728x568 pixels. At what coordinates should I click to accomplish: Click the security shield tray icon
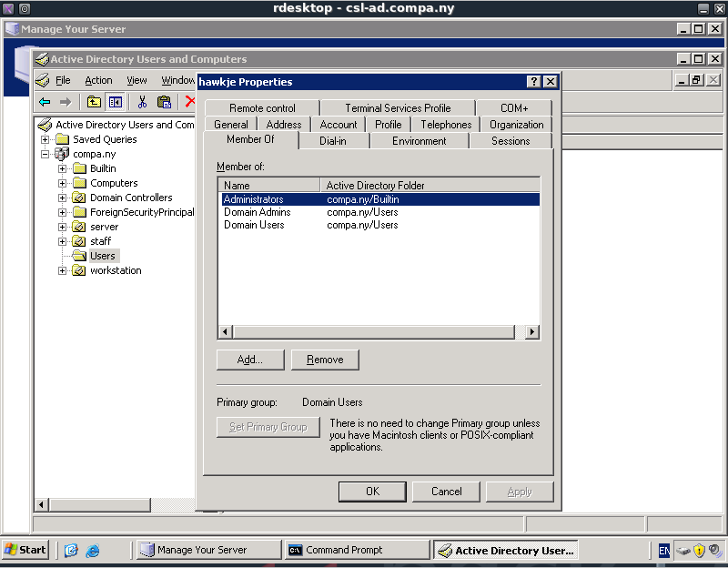pyautogui.click(x=699, y=550)
